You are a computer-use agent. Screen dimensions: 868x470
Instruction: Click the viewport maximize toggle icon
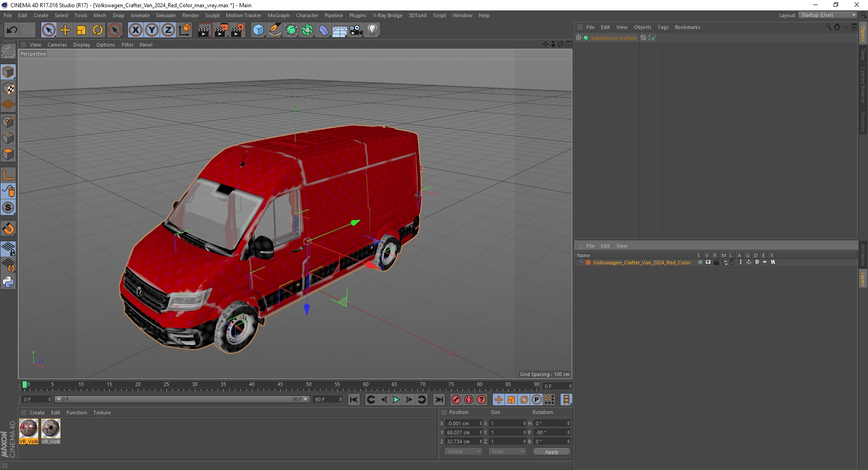[x=568, y=44]
